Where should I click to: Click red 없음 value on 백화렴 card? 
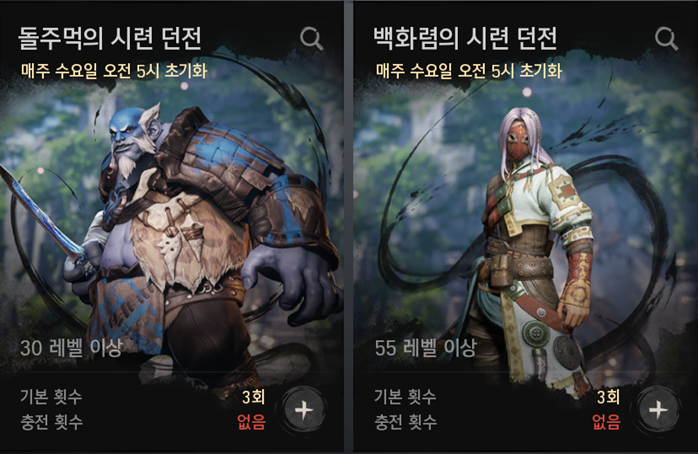coord(606,422)
